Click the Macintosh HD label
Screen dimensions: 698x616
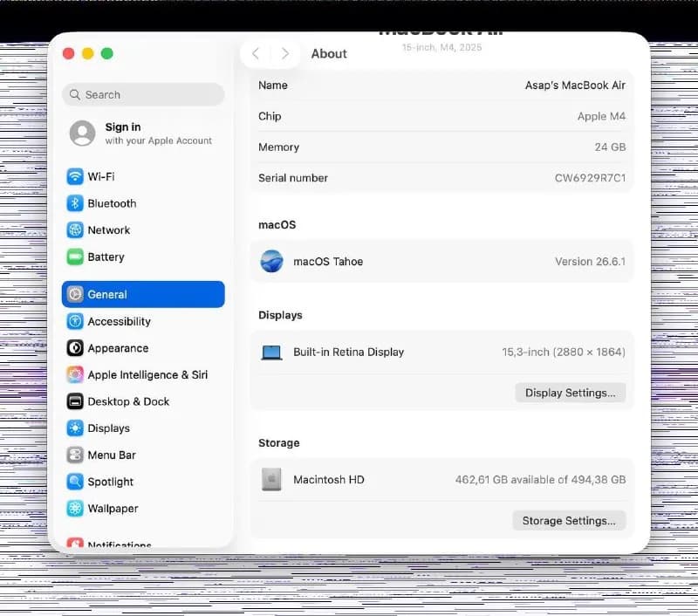329,479
